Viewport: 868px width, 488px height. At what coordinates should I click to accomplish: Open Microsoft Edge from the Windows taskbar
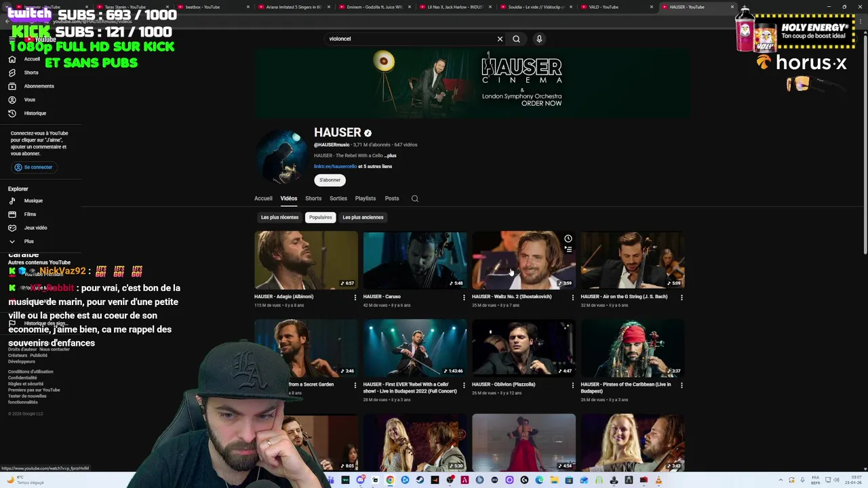click(x=539, y=481)
